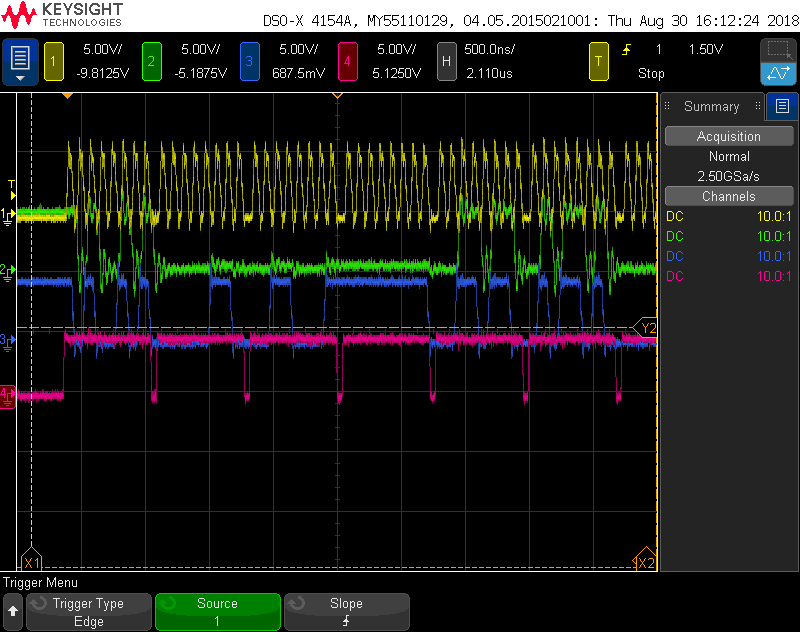Screen dimensions: 800x632
Task: Click trigger level T indicator
Action: 12,189
